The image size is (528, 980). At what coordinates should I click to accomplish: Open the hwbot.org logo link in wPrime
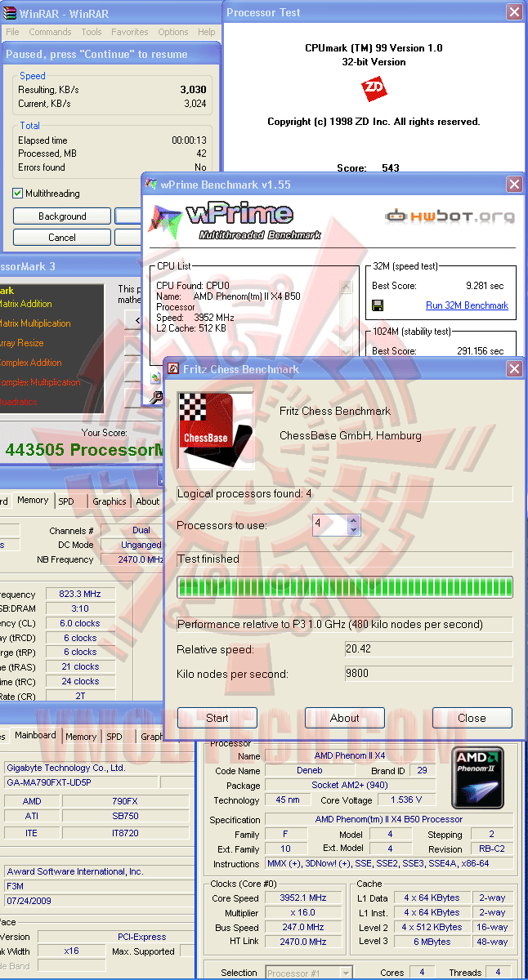click(450, 216)
